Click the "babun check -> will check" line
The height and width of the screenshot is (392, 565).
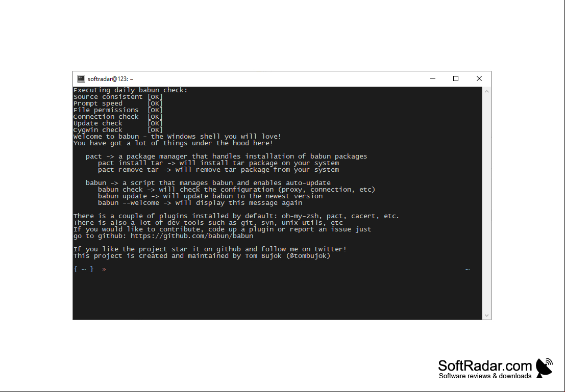[236, 189]
